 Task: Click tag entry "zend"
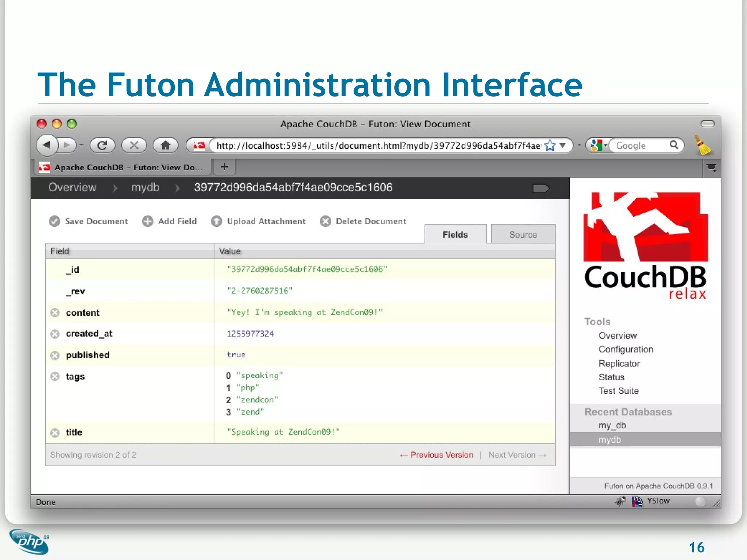(x=250, y=412)
